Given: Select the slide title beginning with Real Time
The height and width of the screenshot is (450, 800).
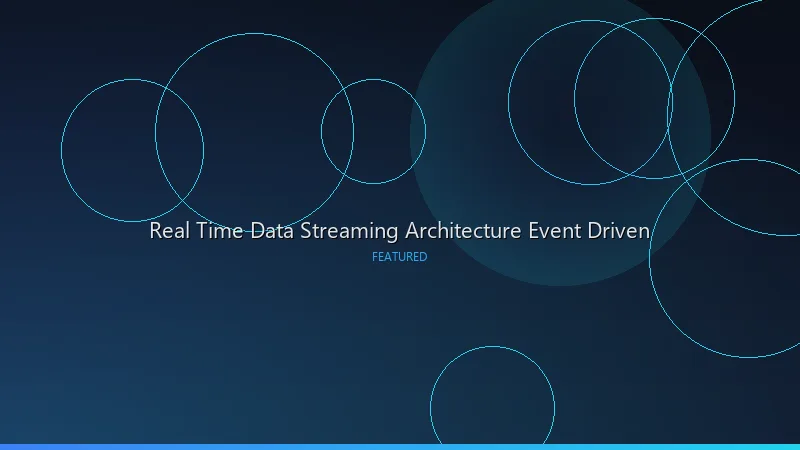Looking at the screenshot, I should [x=399, y=231].
